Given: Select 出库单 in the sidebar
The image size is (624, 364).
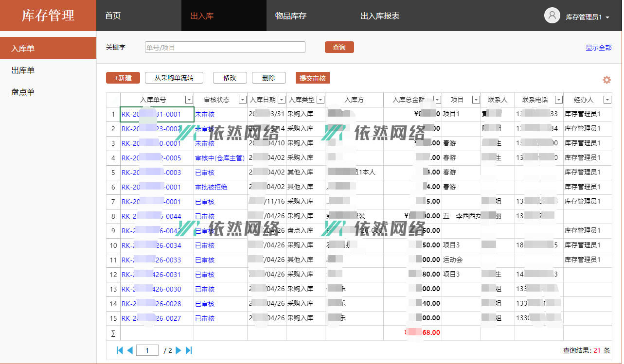Looking at the screenshot, I should tap(23, 70).
